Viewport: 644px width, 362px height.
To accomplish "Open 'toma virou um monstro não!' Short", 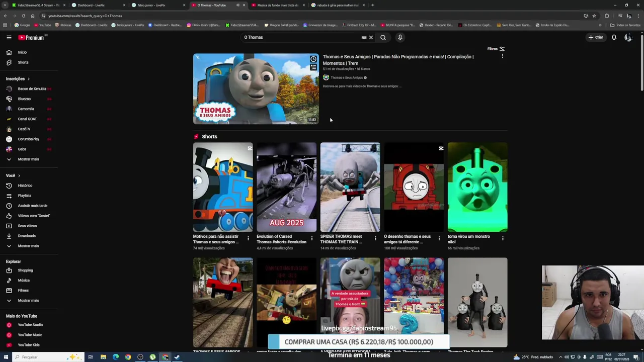I will [477, 187].
